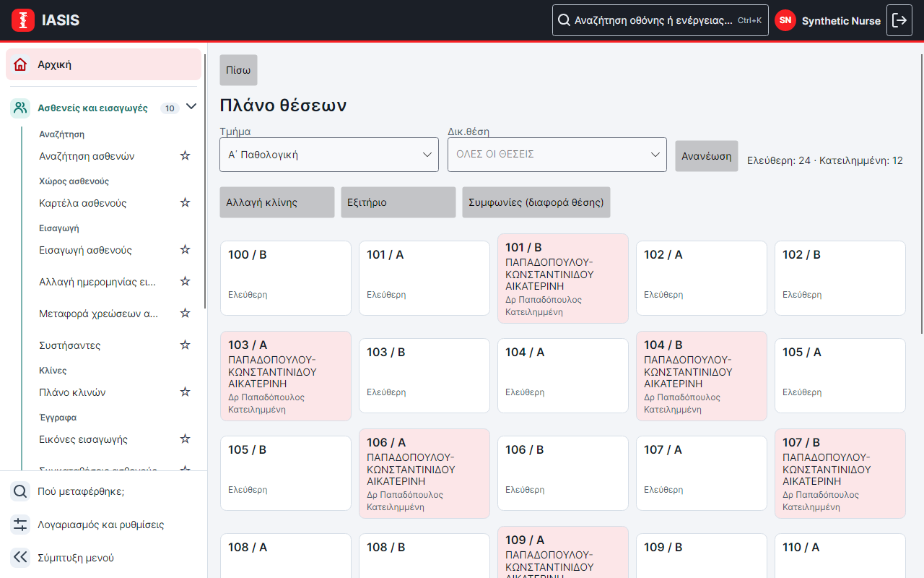This screenshot has height=578, width=924.
Task: Select occupied bed card 103 / A
Action: [x=286, y=376]
